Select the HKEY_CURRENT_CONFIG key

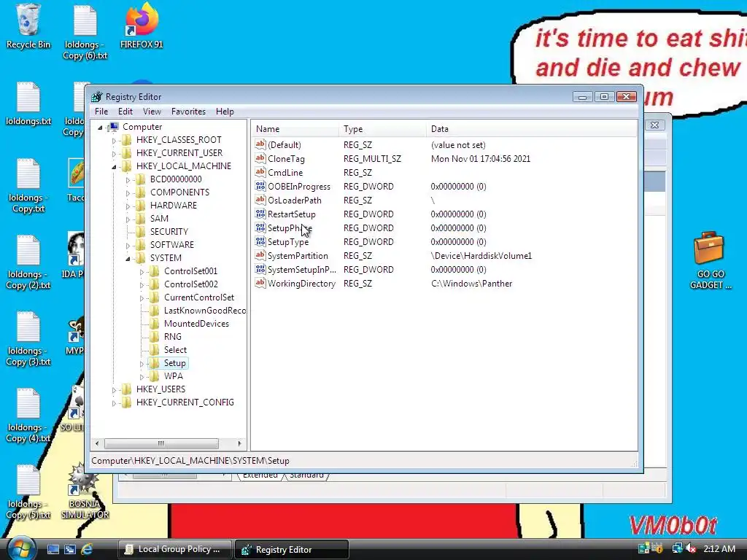[x=185, y=402]
